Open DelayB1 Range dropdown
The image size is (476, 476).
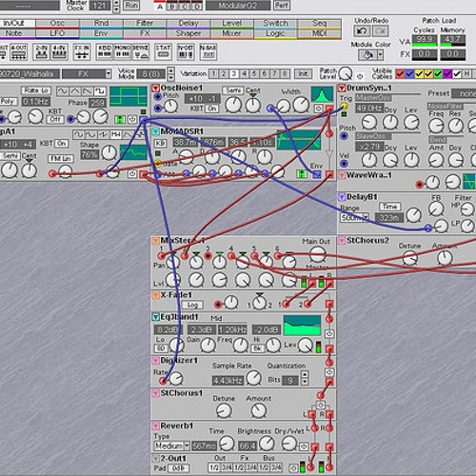tap(366, 218)
